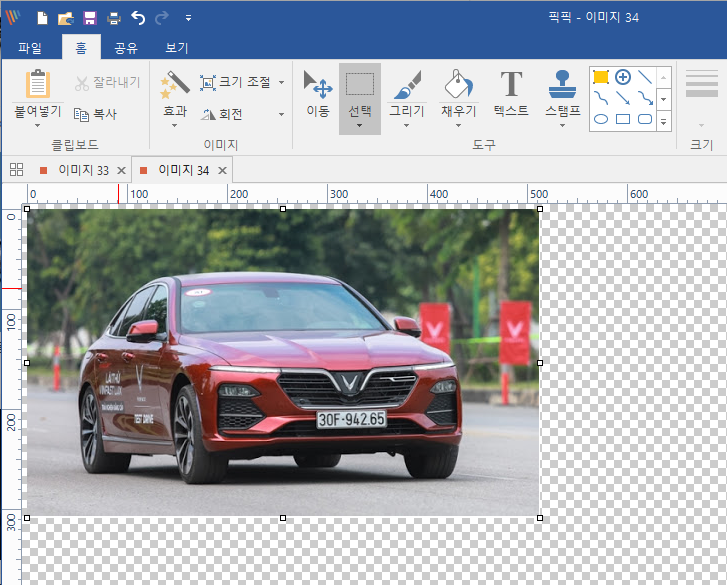
Task: Click the image's bottom-right resize handle
Action: (x=540, y=518)
